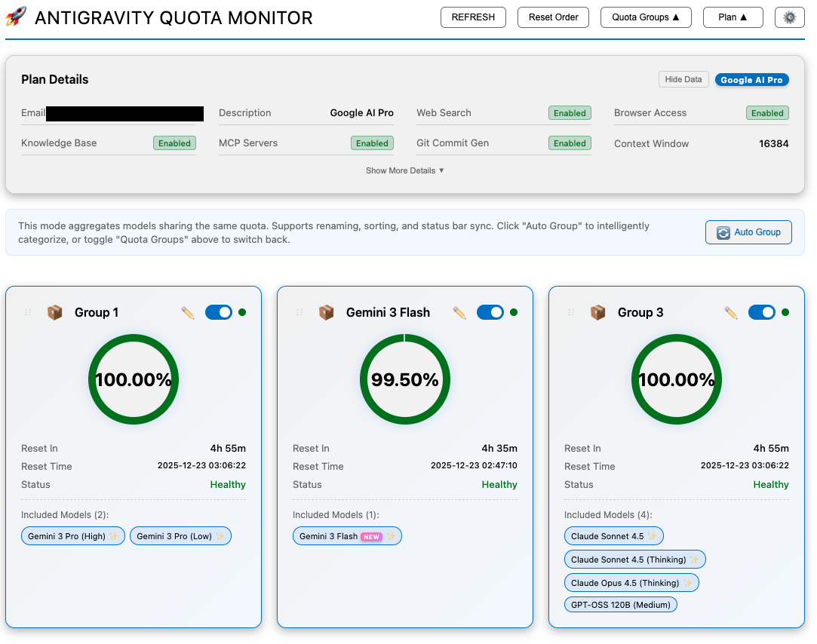Image resolution: width=817 pixels, height=644 pixels.
Task: Click NEW badge on Gemini 3 Flash
Action: (x=371, y=537)
